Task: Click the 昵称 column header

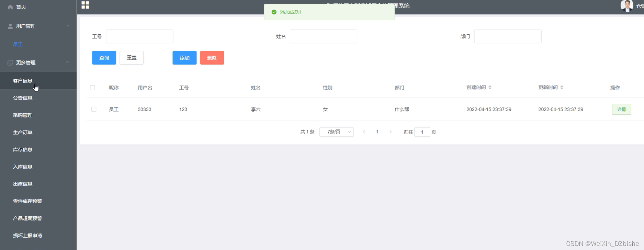Action: [x=114, y=88]
